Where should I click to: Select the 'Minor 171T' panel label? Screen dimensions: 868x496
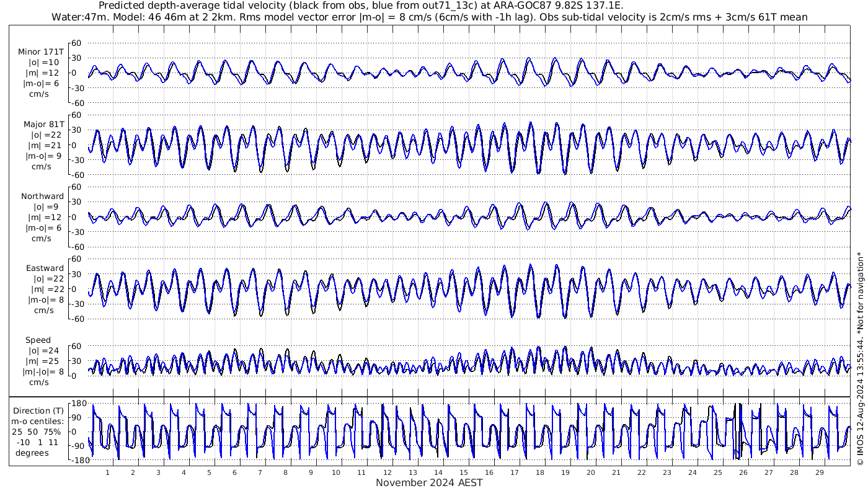click(x=41, y=51)
